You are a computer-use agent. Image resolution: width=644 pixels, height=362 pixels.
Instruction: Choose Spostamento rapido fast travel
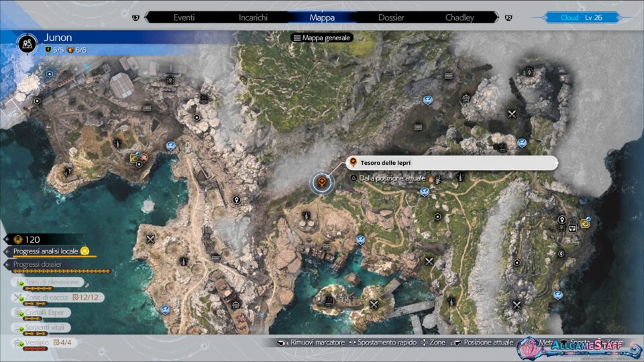tap(387, 343)
